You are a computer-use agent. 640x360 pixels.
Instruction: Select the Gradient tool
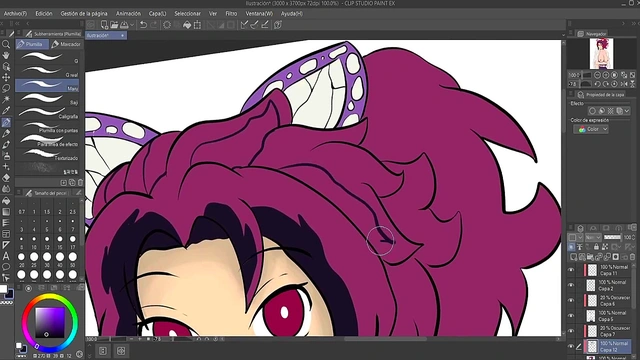[6, 212]
